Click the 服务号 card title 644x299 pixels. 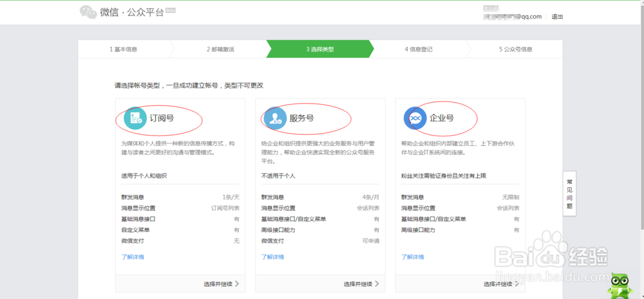pyautogui.click(x=302, y=118)
